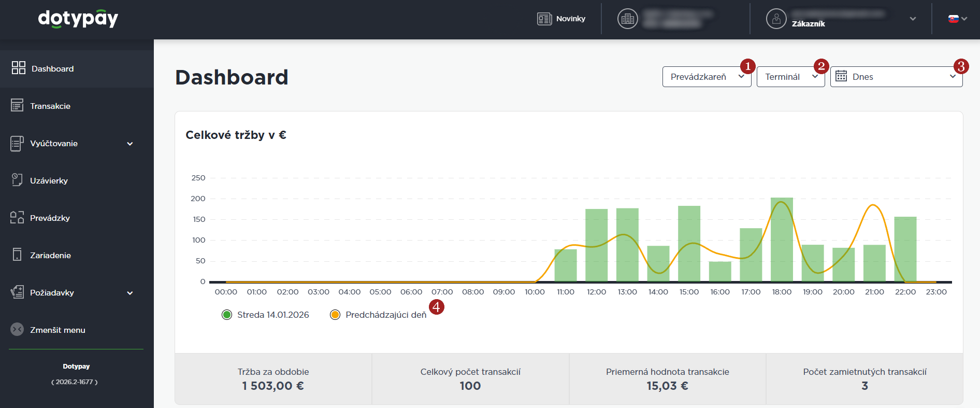Click the Transakcie list icon
The image size is (980, 408).
pyautogui.click(x=17, y=105)
